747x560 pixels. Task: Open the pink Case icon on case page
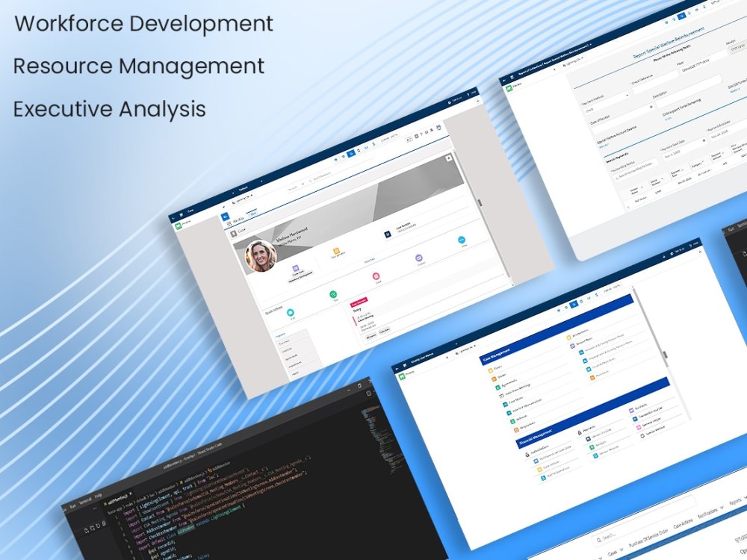tap(376, 276)
